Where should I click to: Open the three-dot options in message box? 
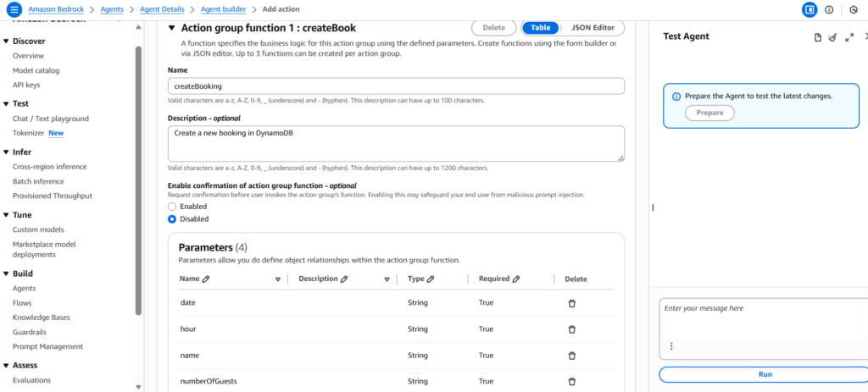(x=671, y=346)
